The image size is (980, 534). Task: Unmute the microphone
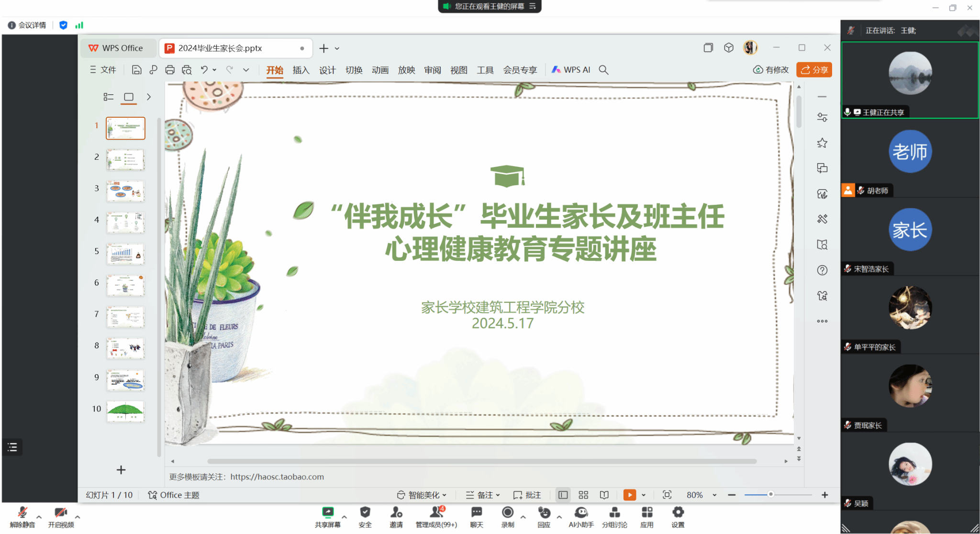(x=22, y=512)
